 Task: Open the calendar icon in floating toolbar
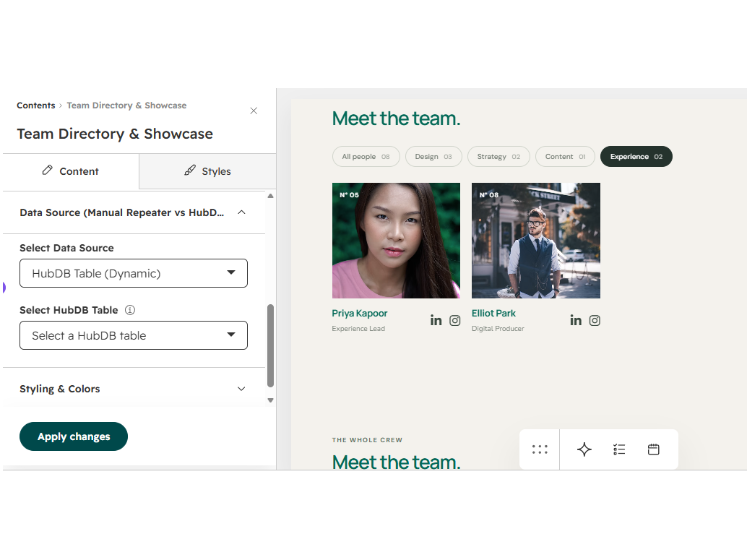tap(654, 449)
